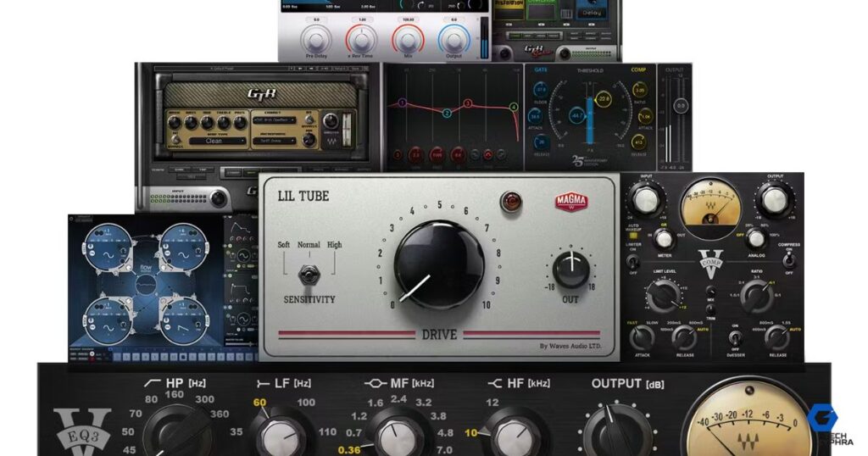This screenshot has width=868, height=456.
Task: Flip the V-Comp LIMITER on/off switch
Action: pos(632,261)
